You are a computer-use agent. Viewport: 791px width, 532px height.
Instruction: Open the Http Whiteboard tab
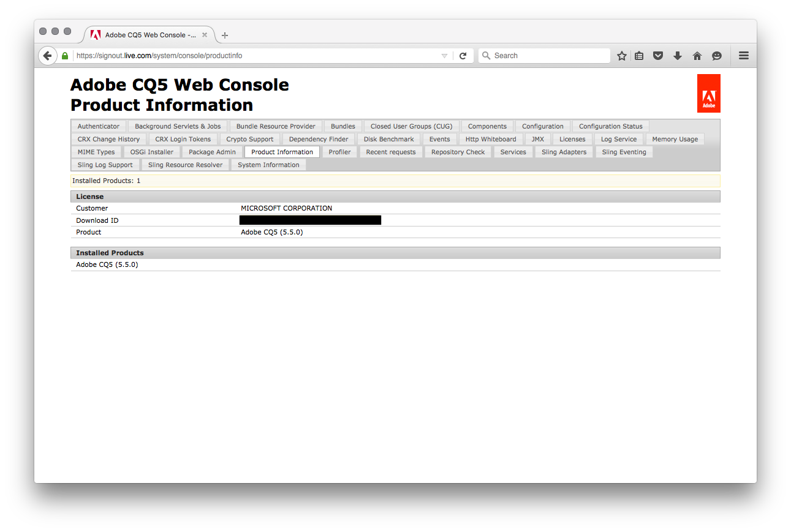click(x=491, y=139)
